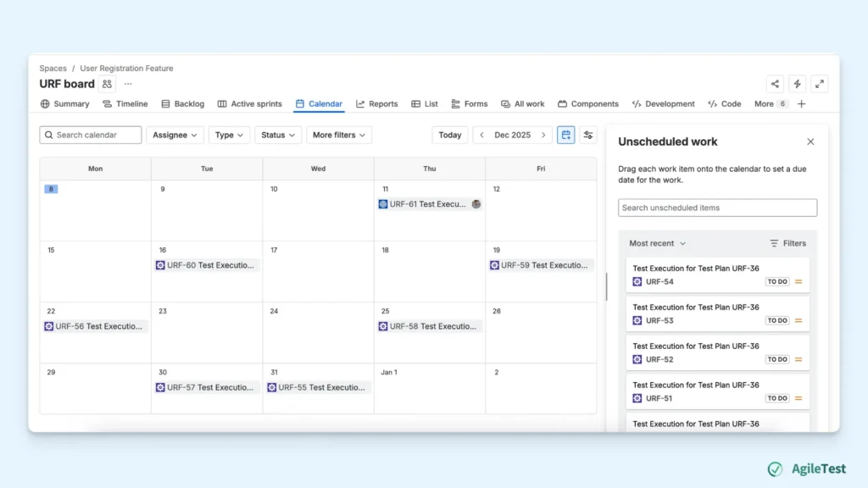Image resolution: width=868 pixels, height=488 pixels.
Task: Click the URF-53 issue type icon
Action: (637, 320)
